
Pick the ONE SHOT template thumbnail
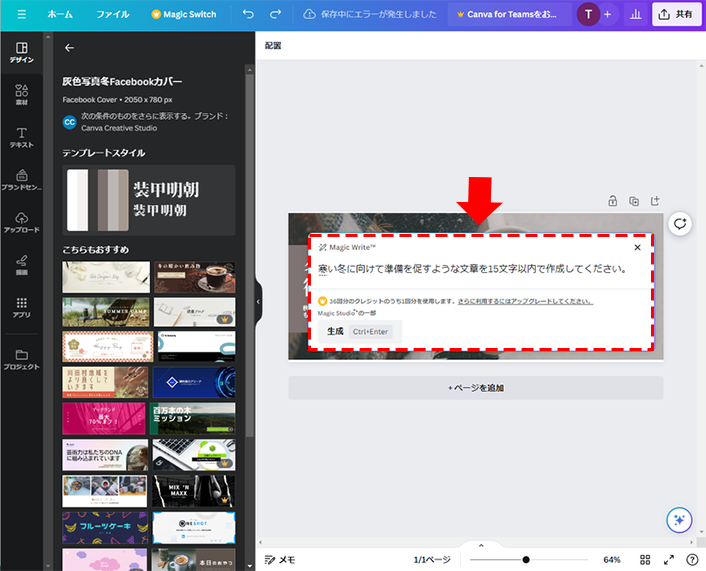[x=194, y=528]
